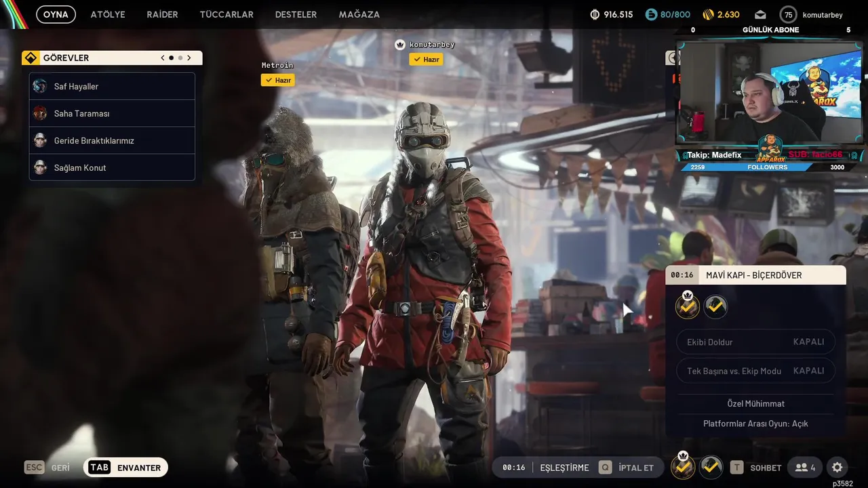The height and width of the screenshot is (488, 868).
Task: Click the 80/800 blue currency icon
Action: 651,14
